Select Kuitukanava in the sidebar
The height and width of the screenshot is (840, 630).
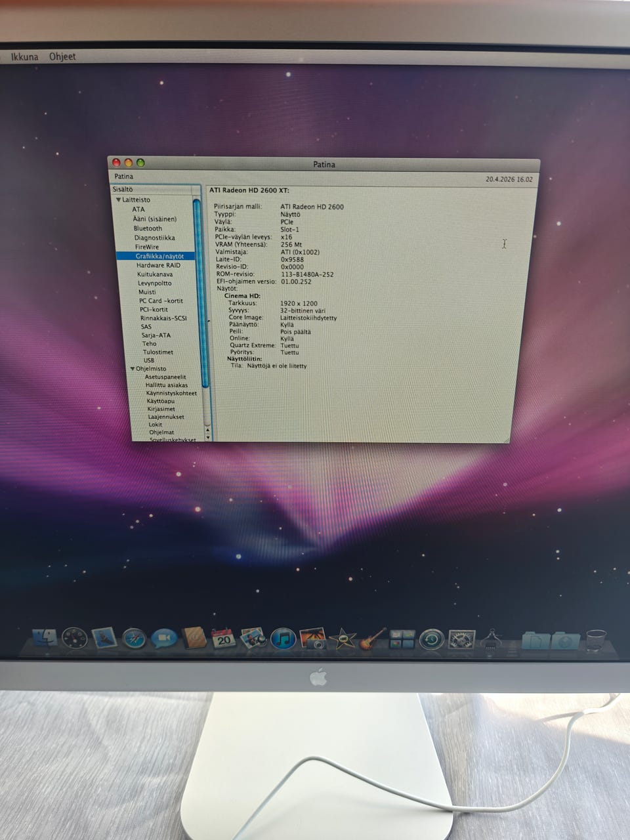pyautogui.click(x=155, y=274)
